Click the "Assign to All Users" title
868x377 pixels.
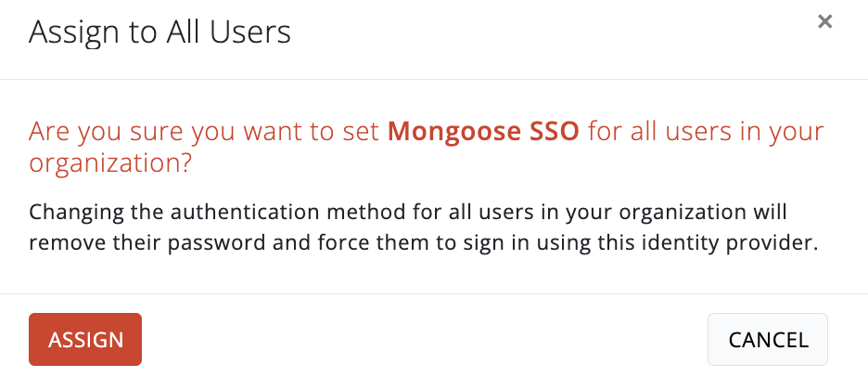pos(160,32)
